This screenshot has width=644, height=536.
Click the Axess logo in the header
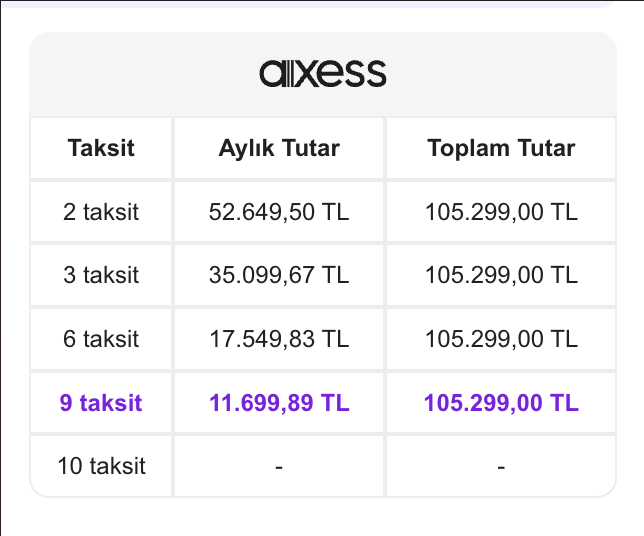point(323,73)
